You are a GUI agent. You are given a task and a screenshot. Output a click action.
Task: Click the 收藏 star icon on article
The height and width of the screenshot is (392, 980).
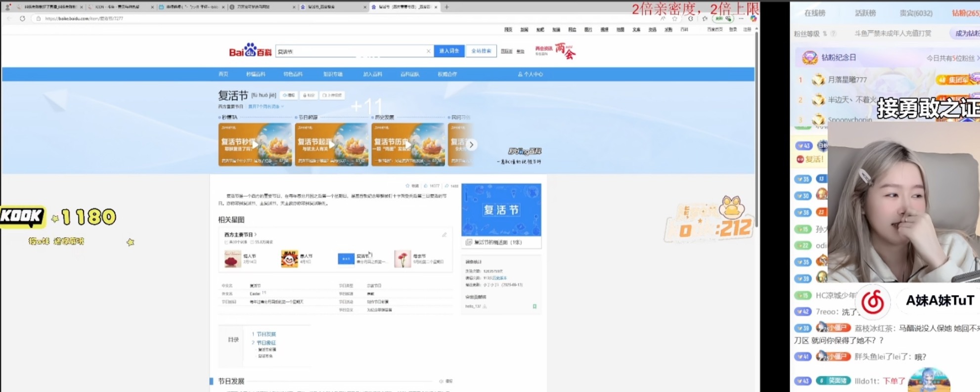tap(407, 186)
